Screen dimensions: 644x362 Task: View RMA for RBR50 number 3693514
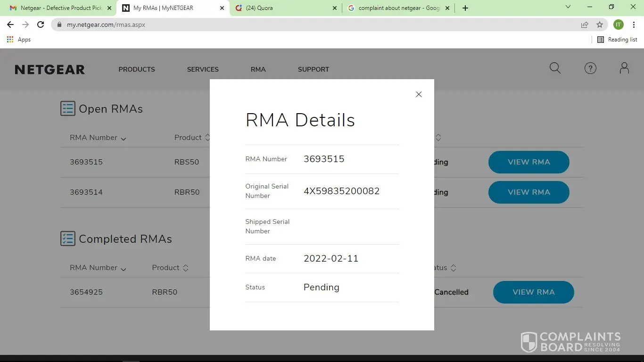point(528,192)
